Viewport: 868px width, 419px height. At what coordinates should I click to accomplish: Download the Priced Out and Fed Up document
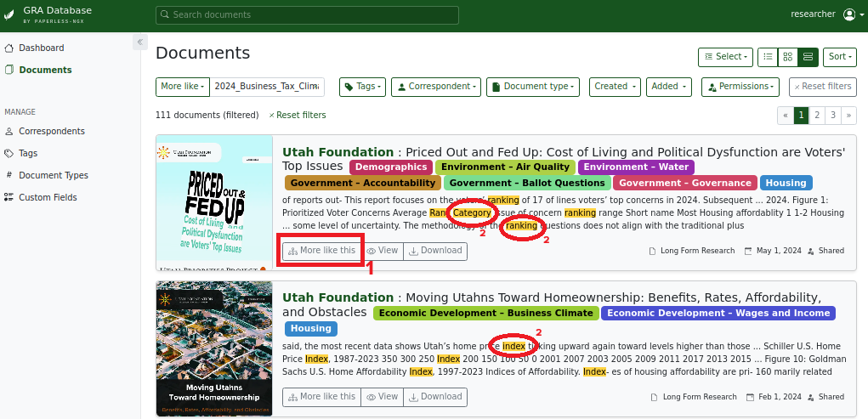tap(434, 251)
